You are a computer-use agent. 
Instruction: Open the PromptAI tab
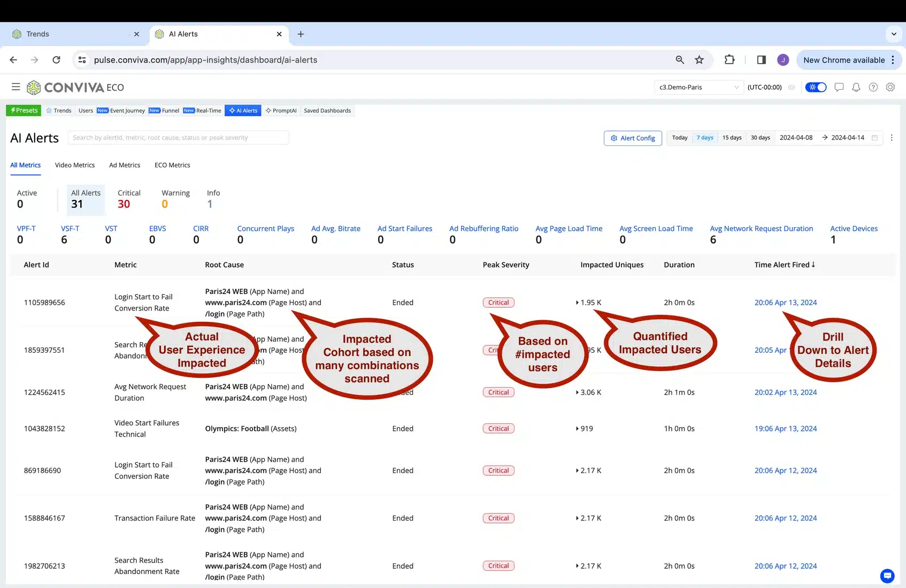(x=281, y=111)
